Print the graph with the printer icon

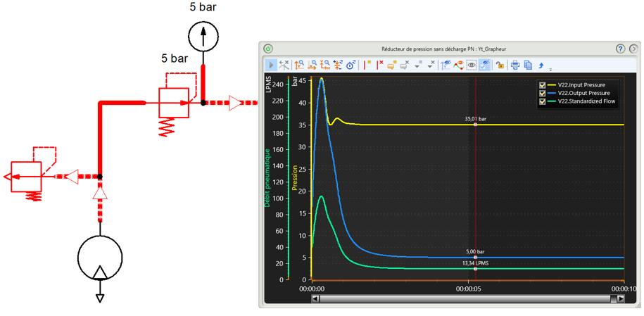[515, 65]
